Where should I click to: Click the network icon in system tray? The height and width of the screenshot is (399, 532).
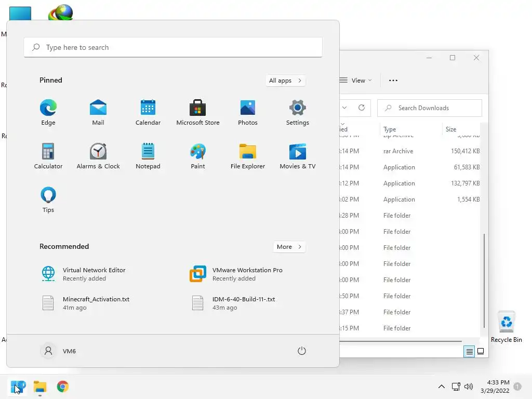pos(456,387)
